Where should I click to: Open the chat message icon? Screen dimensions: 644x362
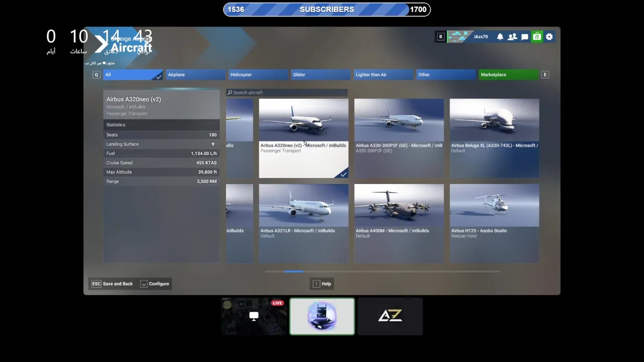pos(525,37)
